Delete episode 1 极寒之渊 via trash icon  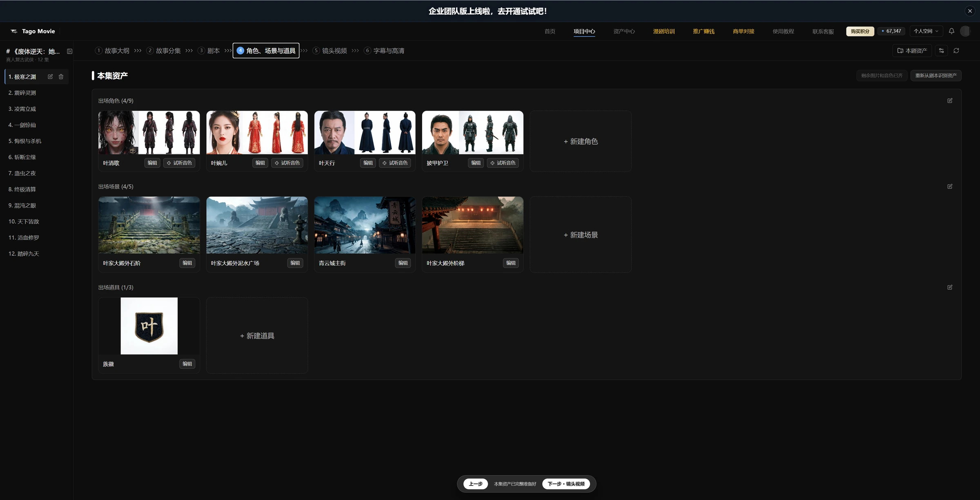[x=61, y=77]
